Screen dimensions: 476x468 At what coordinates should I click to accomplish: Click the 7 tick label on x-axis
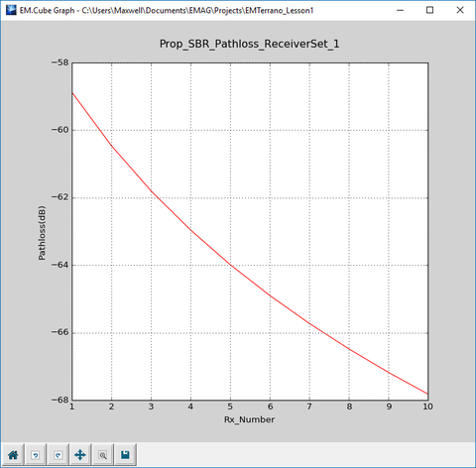pyautogui.click(x=309, y=407)
